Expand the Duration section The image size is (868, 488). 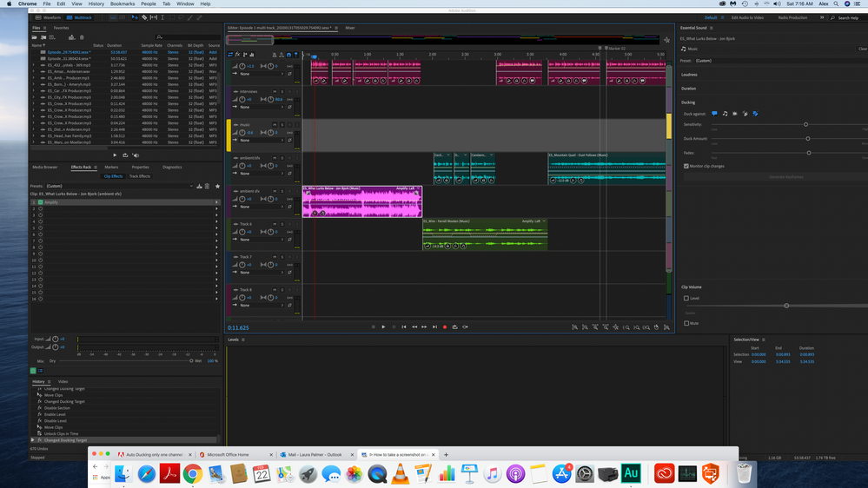(689, 89)
